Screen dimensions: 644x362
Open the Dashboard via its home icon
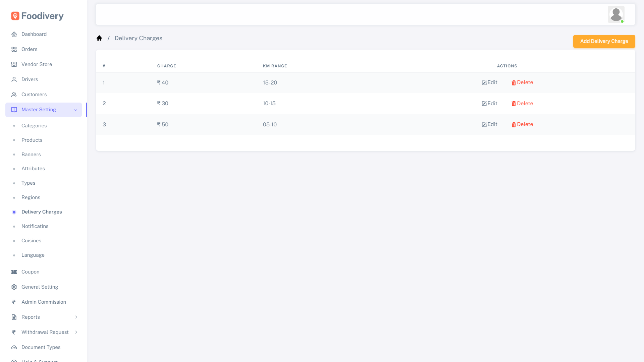point(14,34)
